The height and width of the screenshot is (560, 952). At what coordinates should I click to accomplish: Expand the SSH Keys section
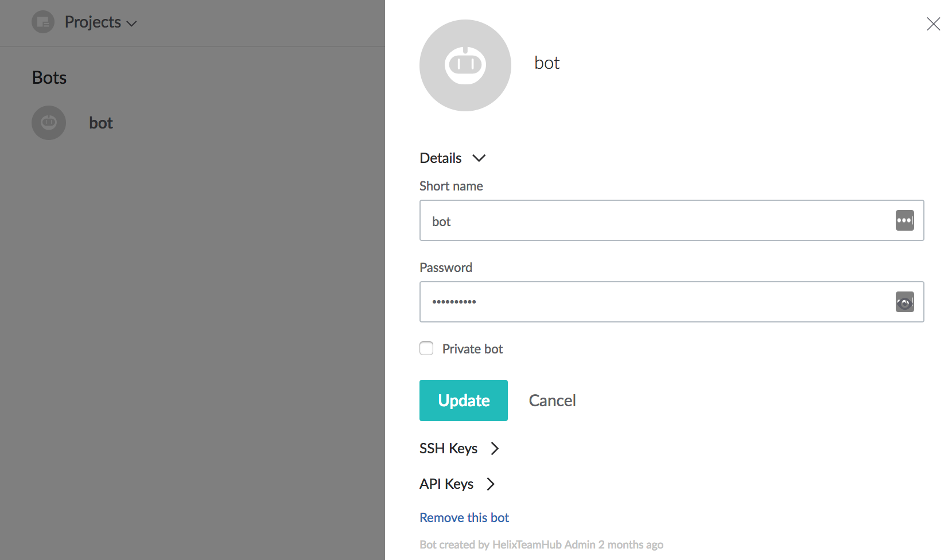click(448, 448)
